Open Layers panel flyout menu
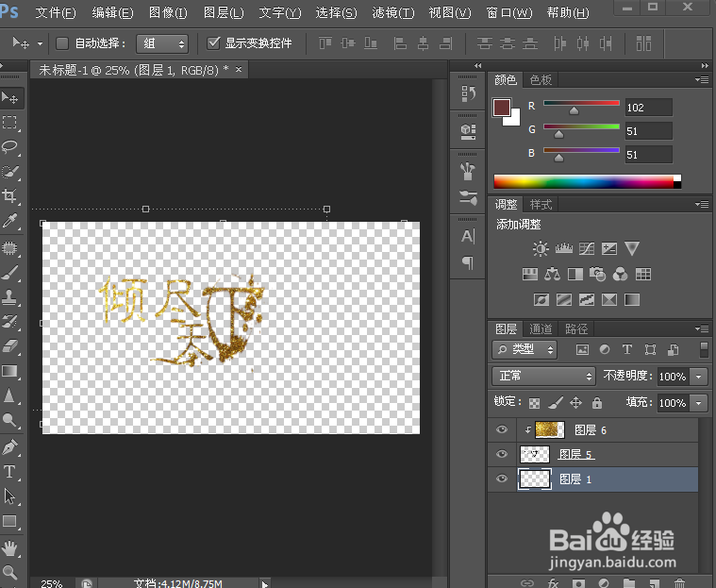716x588 pixels. pos(702,328)
